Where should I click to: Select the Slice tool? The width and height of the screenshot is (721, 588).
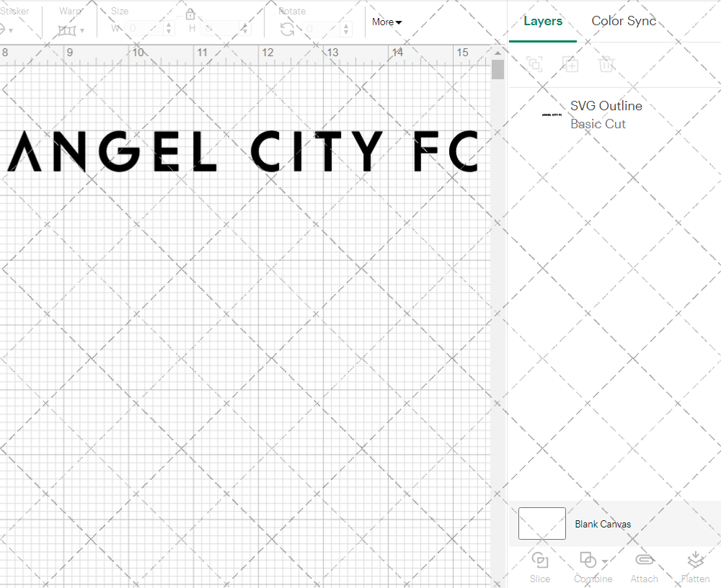point(540,566)
